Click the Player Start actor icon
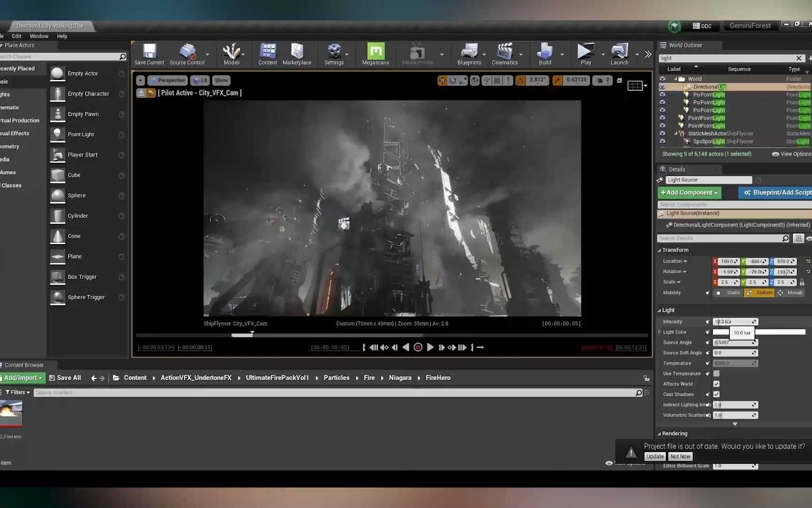 (58, 155)
